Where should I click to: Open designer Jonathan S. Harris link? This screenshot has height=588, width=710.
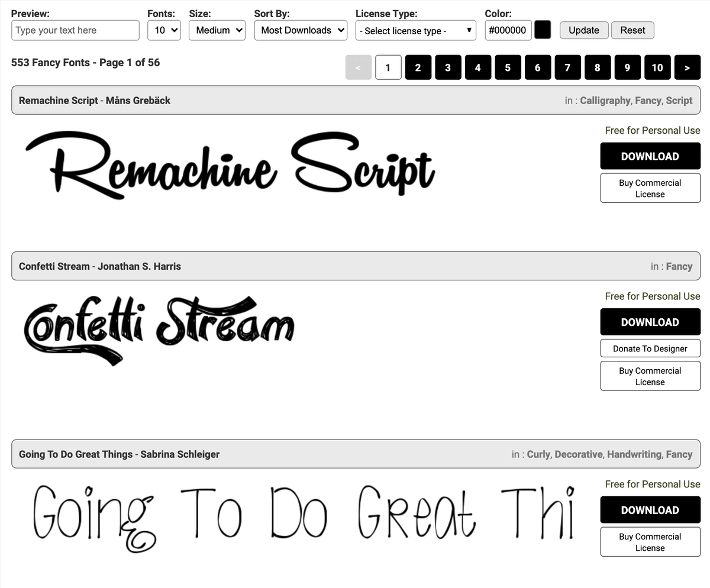tap(139, 266)
